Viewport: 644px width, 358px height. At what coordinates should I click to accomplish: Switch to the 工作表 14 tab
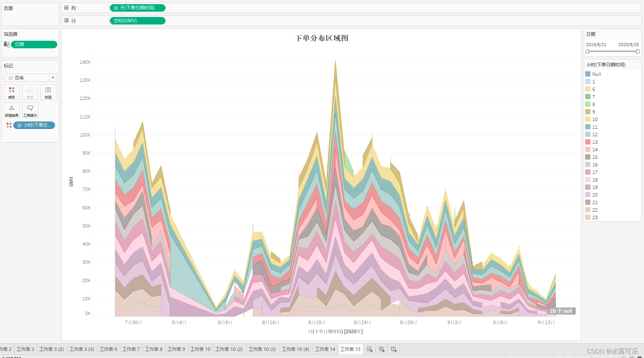325,349
